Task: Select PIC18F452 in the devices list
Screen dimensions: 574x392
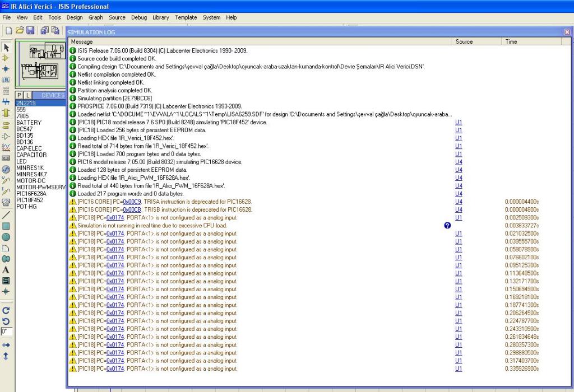Action: tap(30, 200)
